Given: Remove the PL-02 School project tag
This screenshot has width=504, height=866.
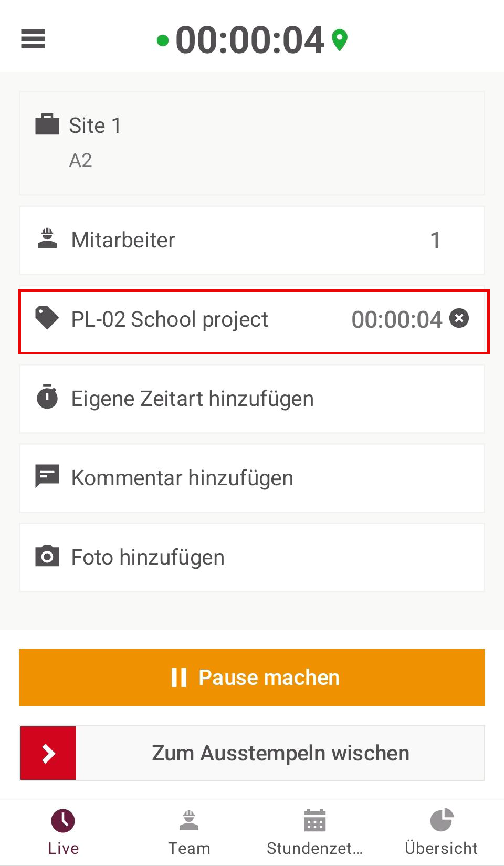Looking at the screenshot, I should click(459, 318).
